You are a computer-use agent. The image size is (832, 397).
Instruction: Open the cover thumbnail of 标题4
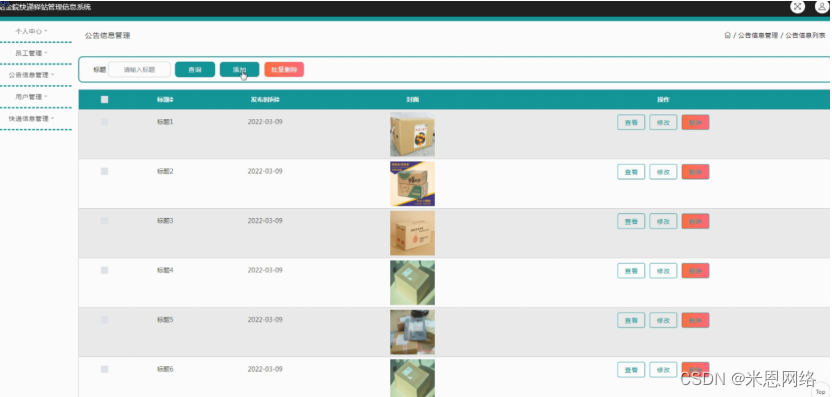pos(412,282)
